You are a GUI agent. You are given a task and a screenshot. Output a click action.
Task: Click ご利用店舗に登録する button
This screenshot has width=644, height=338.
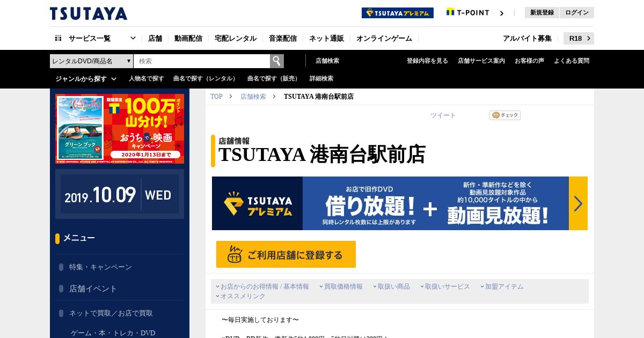286,254
